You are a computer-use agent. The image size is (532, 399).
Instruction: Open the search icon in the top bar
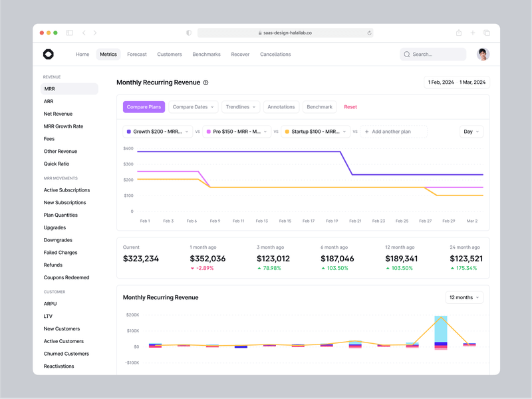click(406, 54)
